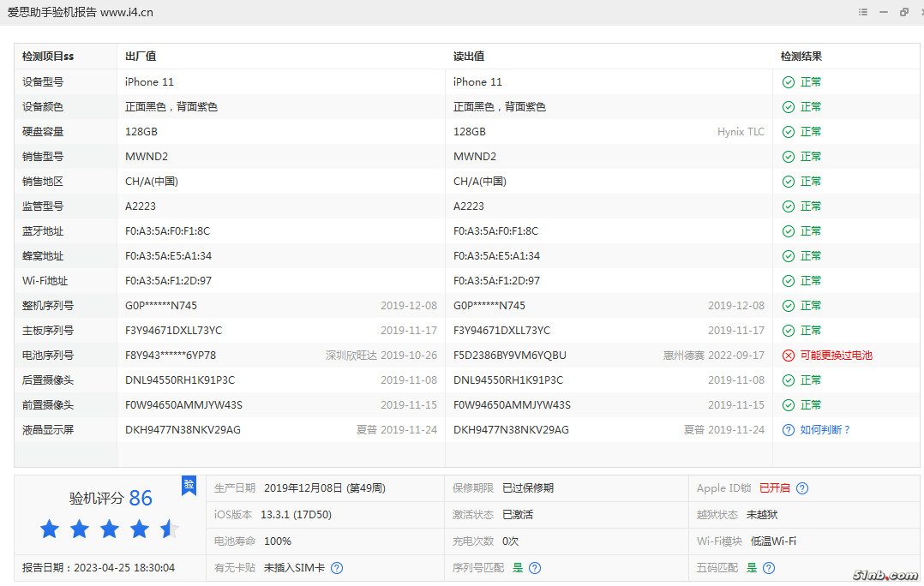Click the 检测项目ss column header
The width and height of the screenshot is (924, 586).
tap(48, 57)
